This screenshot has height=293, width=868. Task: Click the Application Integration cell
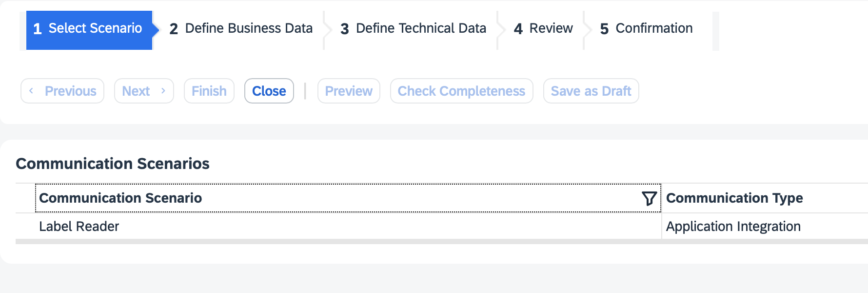point(733,227)
